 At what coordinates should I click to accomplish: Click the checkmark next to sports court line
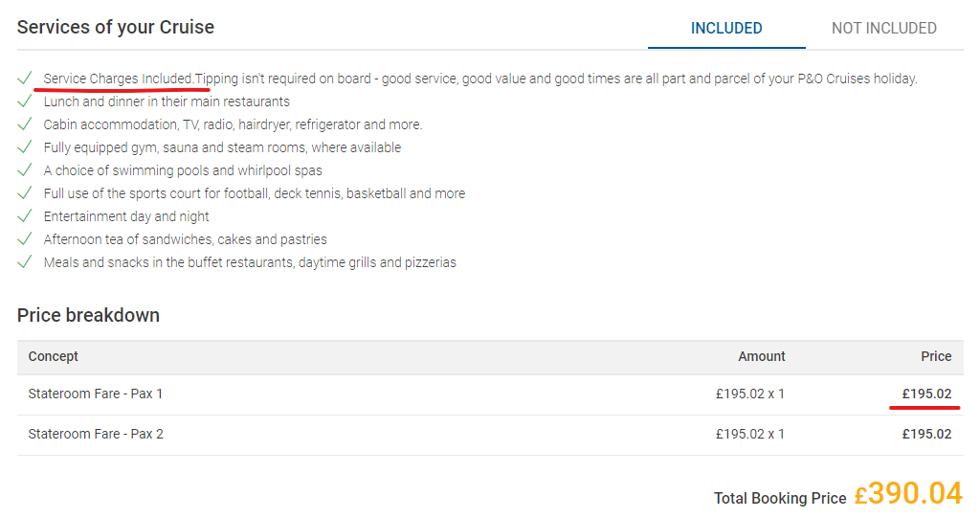tap(25, 193)
